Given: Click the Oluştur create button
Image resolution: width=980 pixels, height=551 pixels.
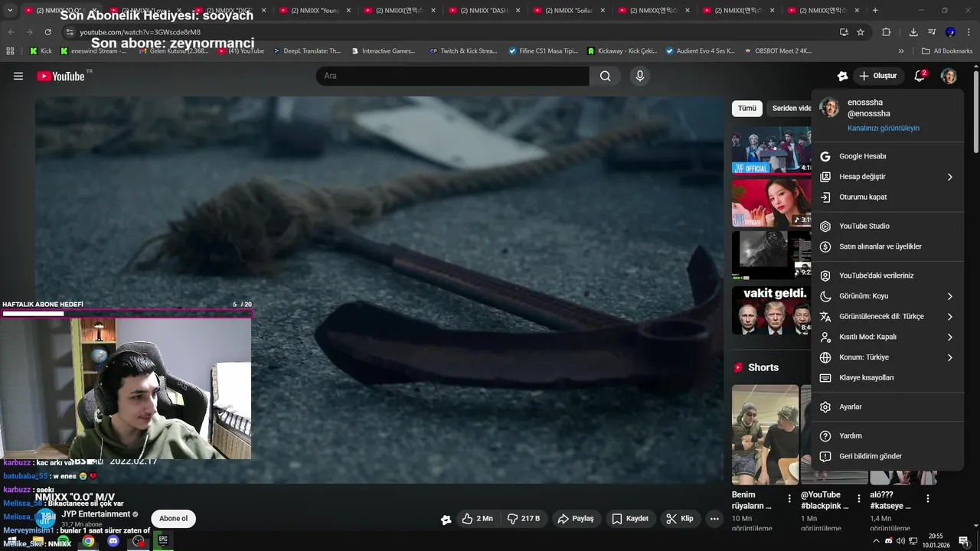Looking at the screenshot, I should (x=877, y=76).
